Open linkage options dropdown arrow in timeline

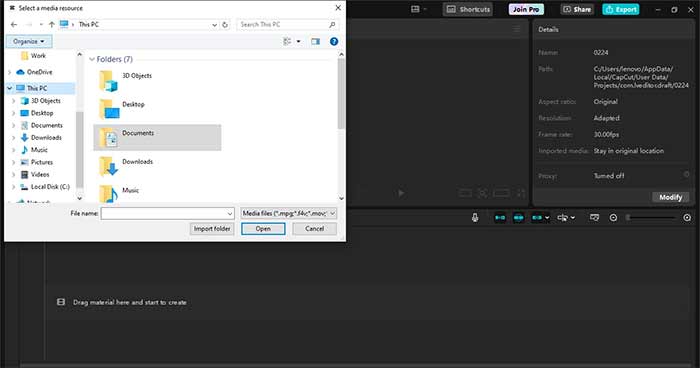click(x=547, y=218)
